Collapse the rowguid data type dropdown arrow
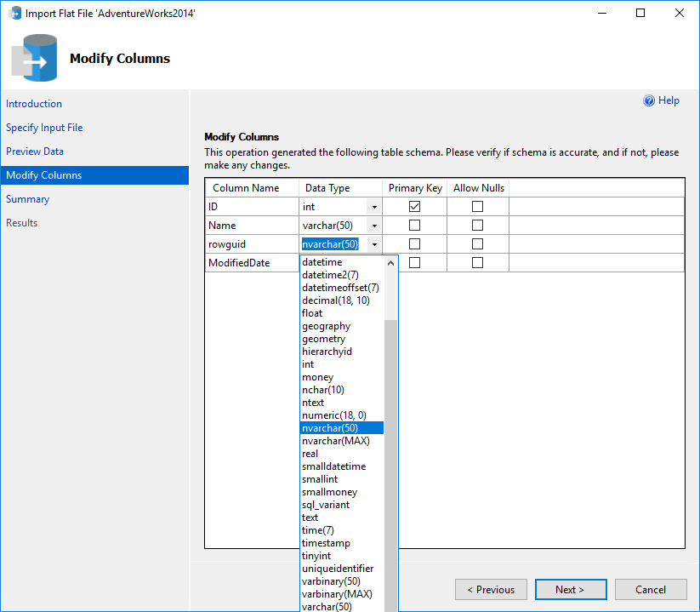The image size is (700, 612). coord(374,244)
